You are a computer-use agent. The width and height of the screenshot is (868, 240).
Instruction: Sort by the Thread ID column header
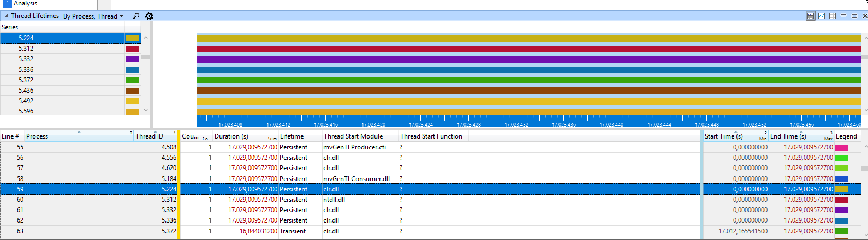coord(156,136)
